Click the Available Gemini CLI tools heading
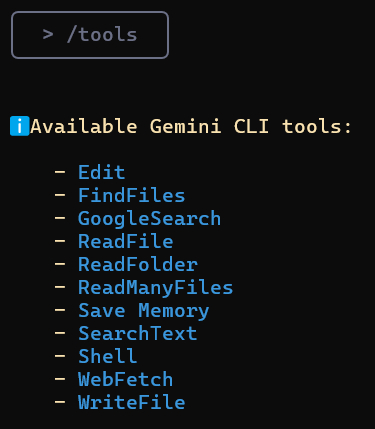This screenshot has width=375, height=429. coord(191,126)
